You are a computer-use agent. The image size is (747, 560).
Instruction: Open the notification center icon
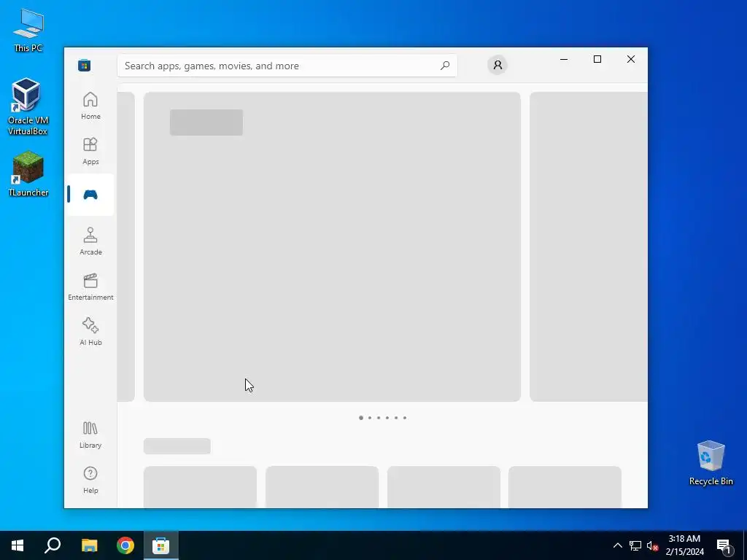pos(724,545)
